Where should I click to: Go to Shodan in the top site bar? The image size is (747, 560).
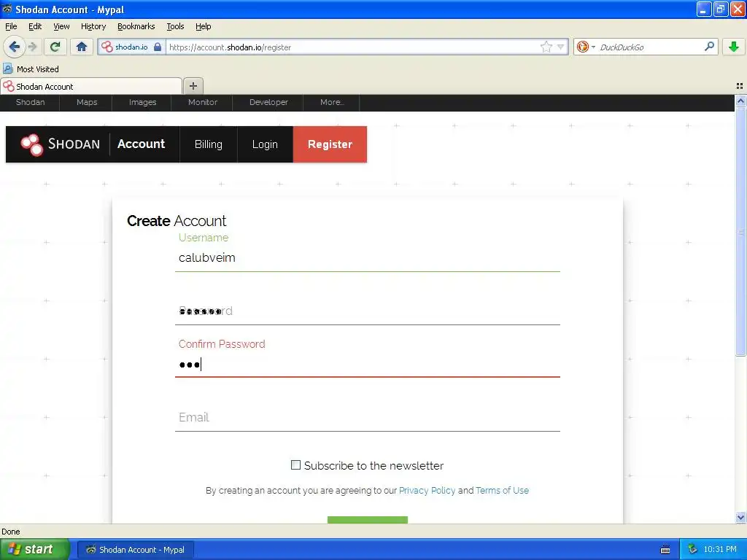[x=30, y=102]
